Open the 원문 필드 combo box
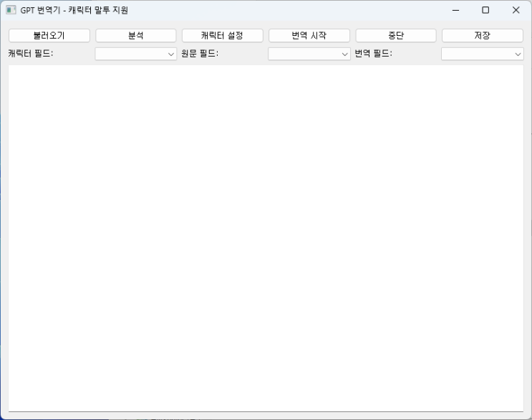The image size is (532, 420). pyautogui.click(x=309, y=54)
